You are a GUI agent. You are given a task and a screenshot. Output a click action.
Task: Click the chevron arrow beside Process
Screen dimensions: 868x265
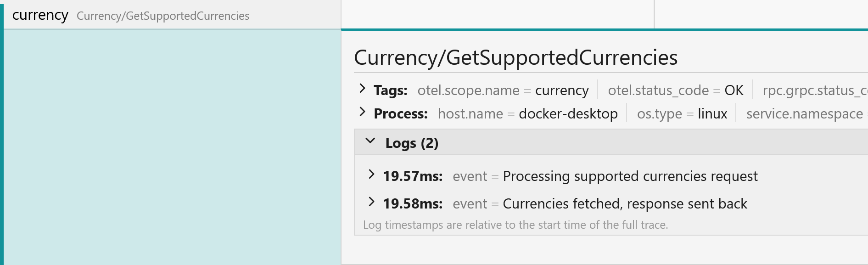(362, 112)
